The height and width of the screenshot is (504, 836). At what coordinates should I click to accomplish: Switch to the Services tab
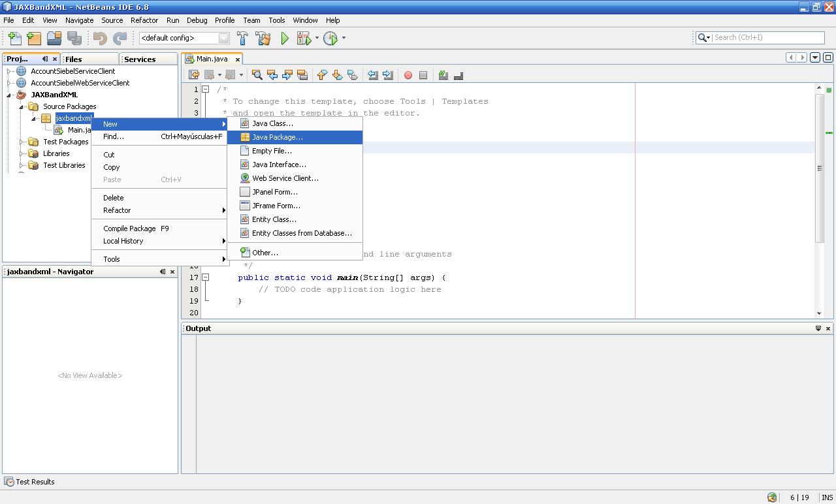[x=138, y=59]
